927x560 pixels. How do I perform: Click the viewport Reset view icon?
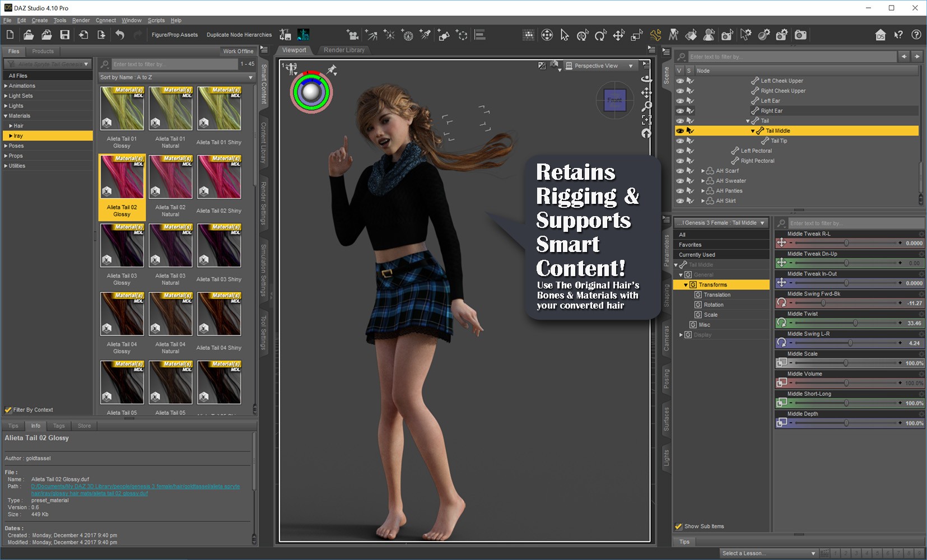[646, 133]
